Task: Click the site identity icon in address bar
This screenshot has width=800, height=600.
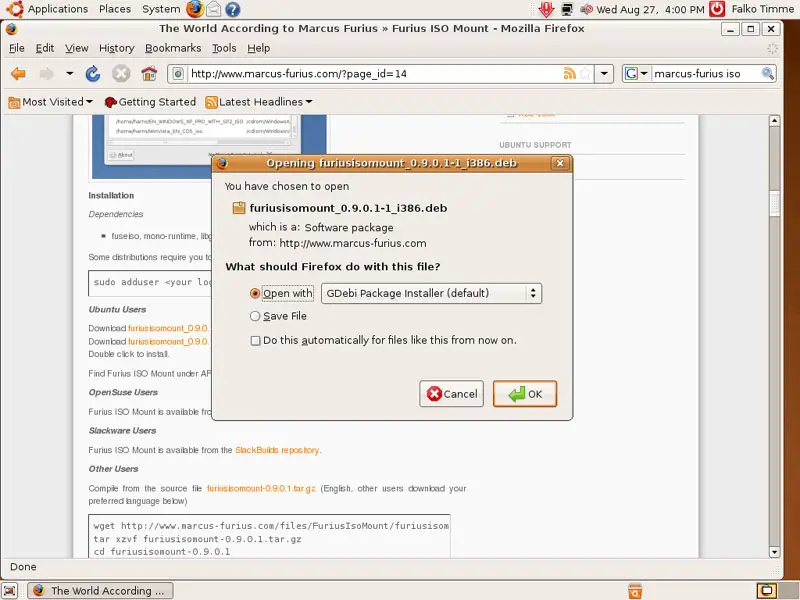Action: (x=178, y=74)
